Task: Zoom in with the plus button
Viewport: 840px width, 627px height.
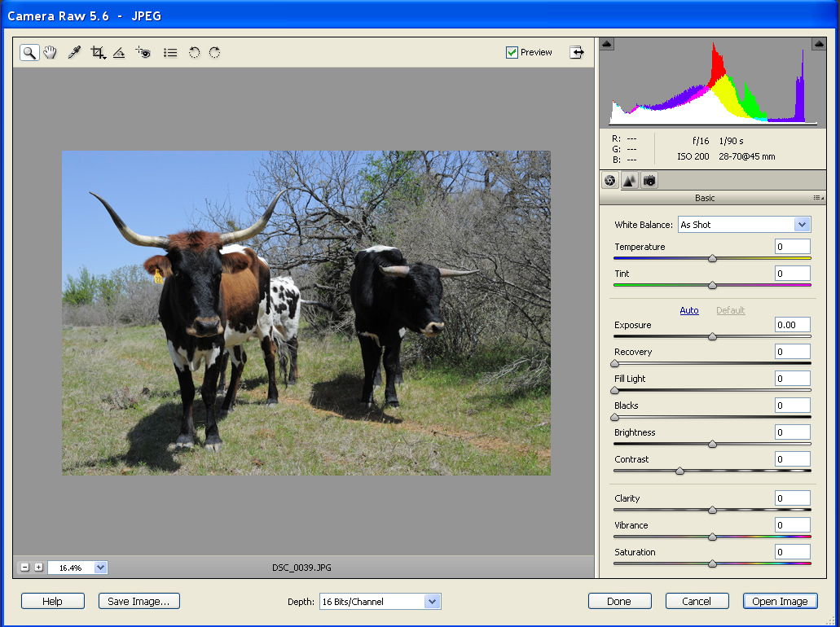Action: (38, 567)
